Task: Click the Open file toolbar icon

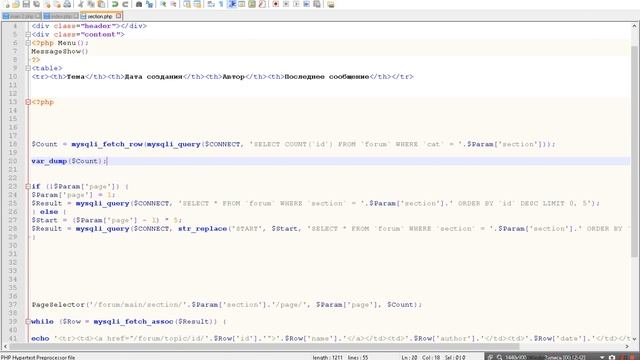Action: pyautogui.click(x=16, y=4)
